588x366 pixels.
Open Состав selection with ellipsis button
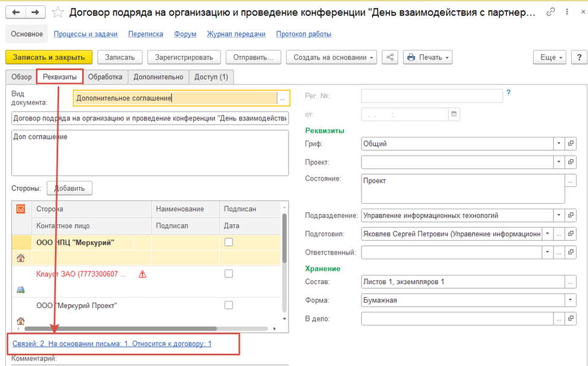pos(570,282)
